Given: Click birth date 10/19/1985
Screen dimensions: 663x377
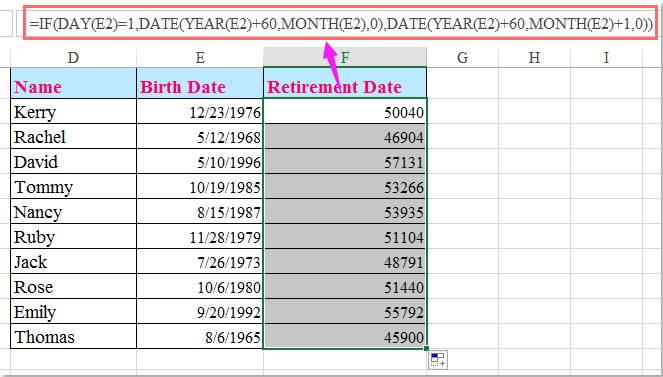Looking at the screenshot, I should [200, 186].
